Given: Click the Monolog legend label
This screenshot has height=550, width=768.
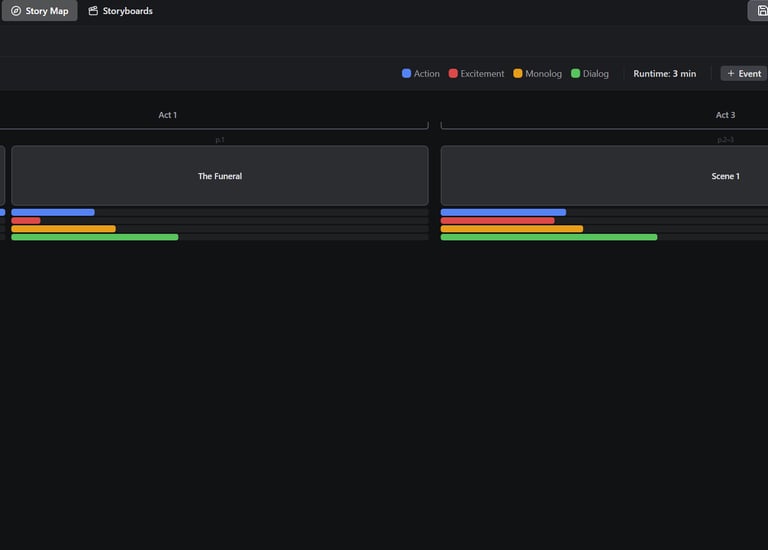Looking at the screenshot, I should tap(543, 73).
